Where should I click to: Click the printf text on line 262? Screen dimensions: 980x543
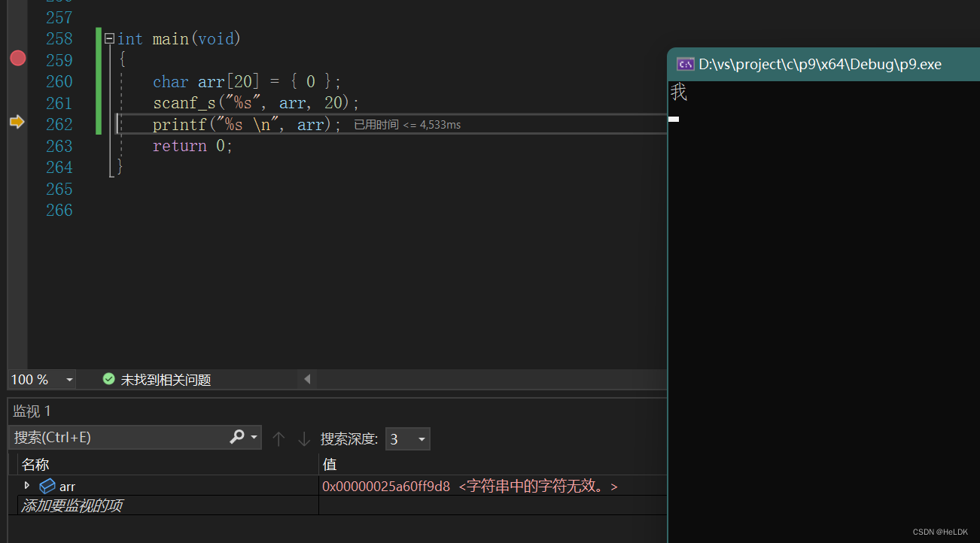click(x=180, y=124)
